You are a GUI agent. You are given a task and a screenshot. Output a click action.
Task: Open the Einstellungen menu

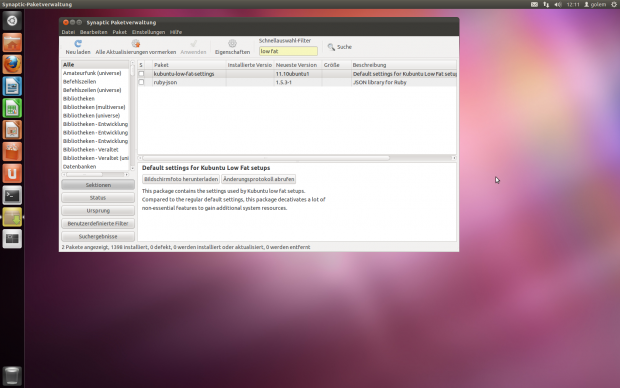click(148, 32)
